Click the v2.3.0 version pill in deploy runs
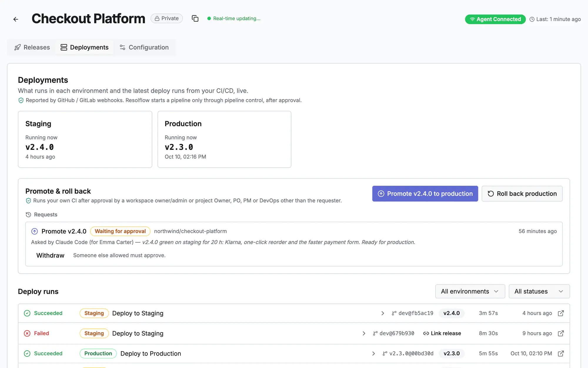The image size is (588, 368). coord(452,353)
